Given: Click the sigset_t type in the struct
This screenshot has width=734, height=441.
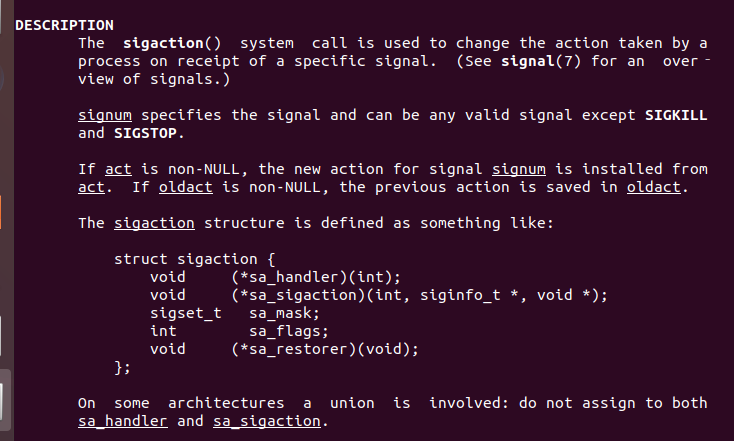Looking at the screenshot, I should [185, 313].
